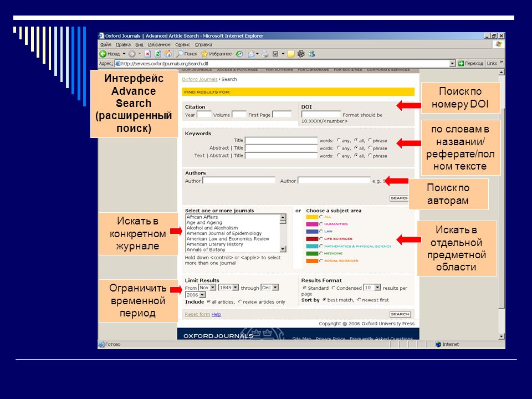This screenshot has height=399, width=532.
Task: Click the First Page input field
Action: click(282, 114)
